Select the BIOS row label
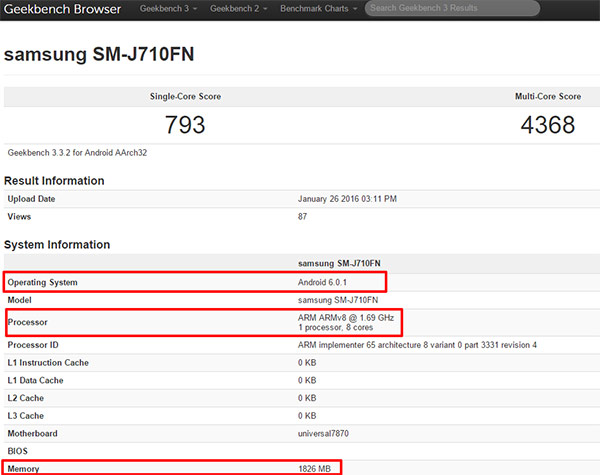This screenshot has width=600, height=475. point(18,451)
